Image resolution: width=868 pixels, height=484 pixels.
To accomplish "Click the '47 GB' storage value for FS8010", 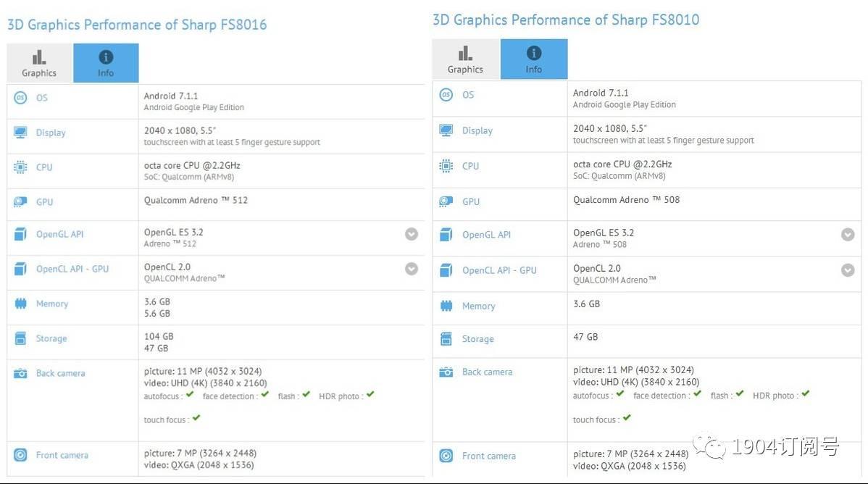I will [585, 337].
